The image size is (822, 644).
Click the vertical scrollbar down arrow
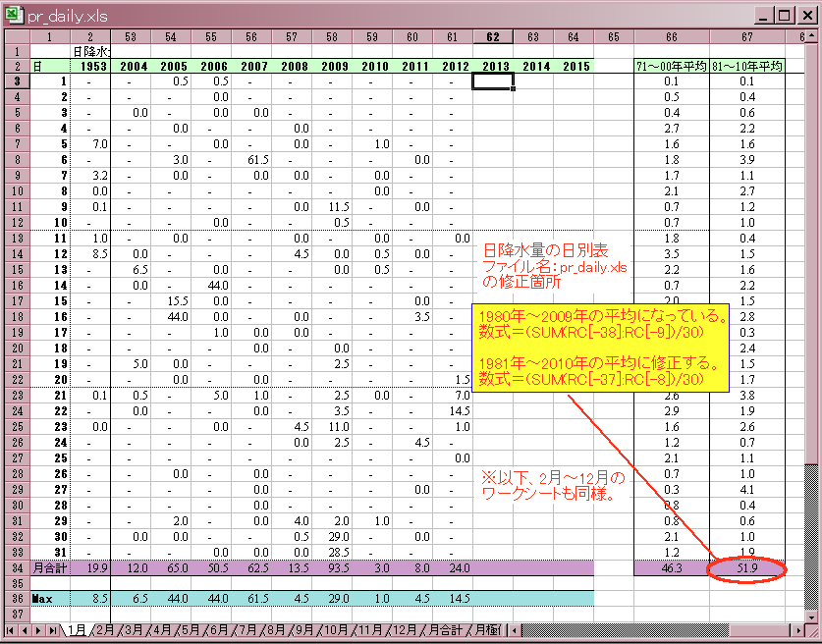[810, 617]
